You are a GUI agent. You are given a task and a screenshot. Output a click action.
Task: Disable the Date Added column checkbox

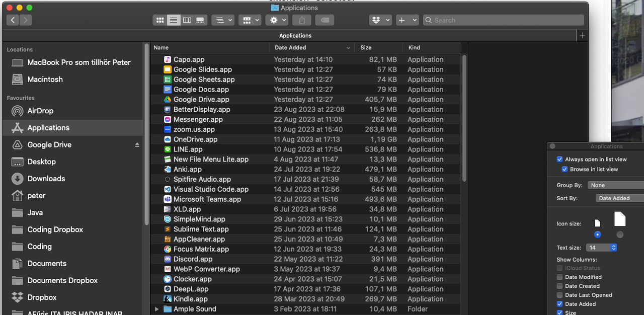pyautogui.click(x=559, y=304)
